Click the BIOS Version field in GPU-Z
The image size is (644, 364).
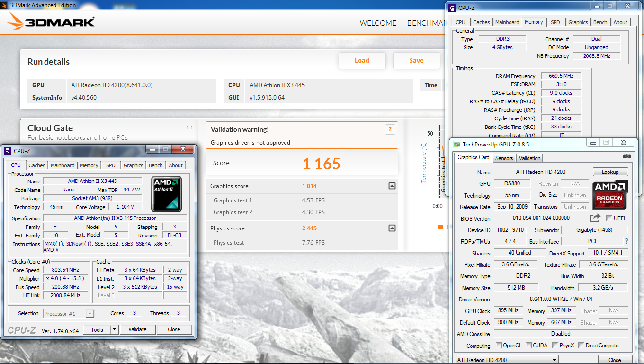[x=540, y=218]
